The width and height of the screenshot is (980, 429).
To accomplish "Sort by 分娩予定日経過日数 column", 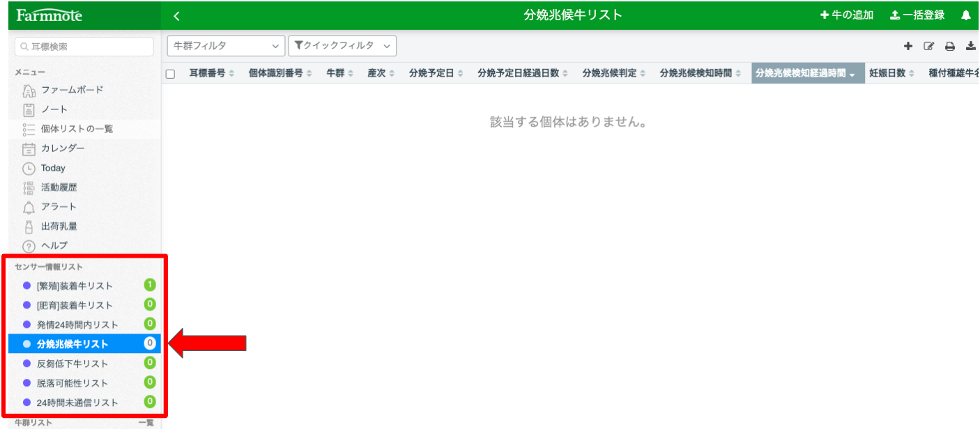I will [523, 73].
